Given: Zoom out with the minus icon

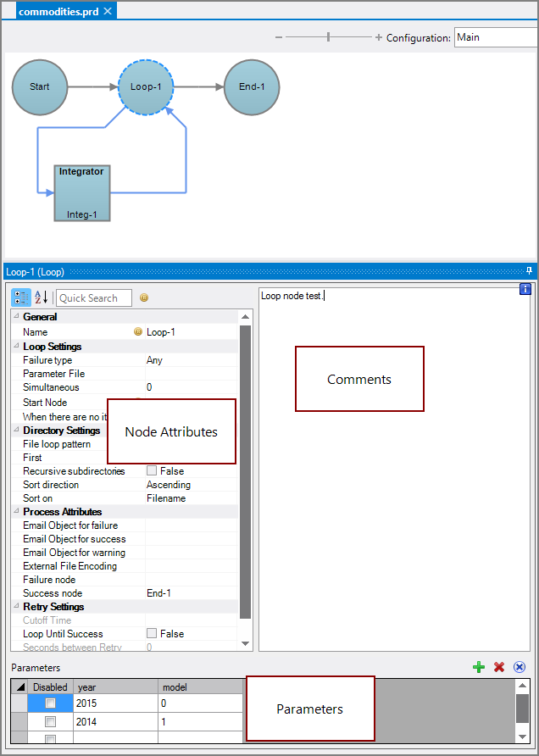Looking at the screenshot, I should (279, 37).
